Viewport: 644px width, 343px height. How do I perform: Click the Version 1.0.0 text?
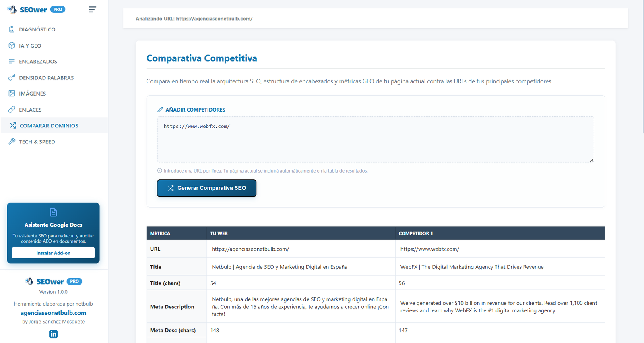[x=54, y=292]
